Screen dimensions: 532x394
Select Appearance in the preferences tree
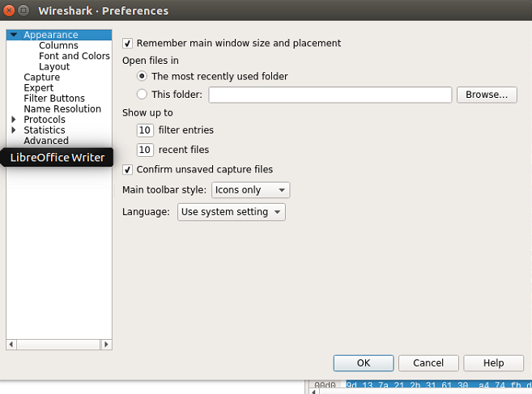click(x=51, y=35)
